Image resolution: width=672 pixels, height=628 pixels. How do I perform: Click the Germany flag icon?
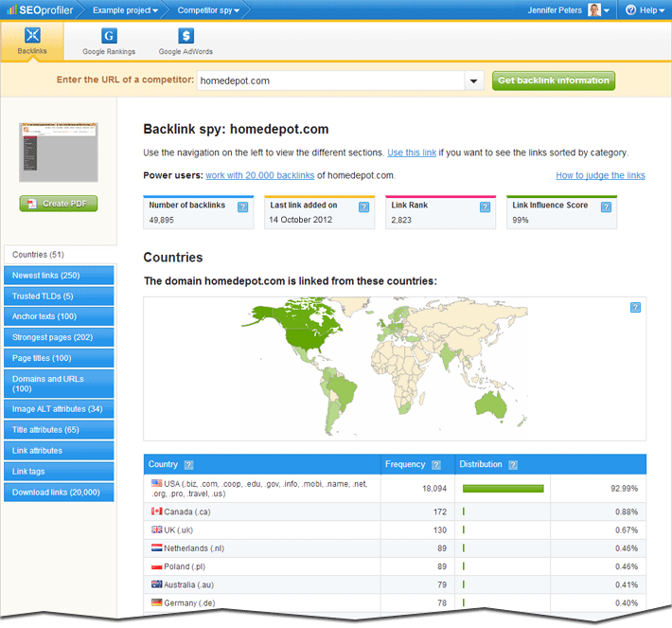coord(156,602)
